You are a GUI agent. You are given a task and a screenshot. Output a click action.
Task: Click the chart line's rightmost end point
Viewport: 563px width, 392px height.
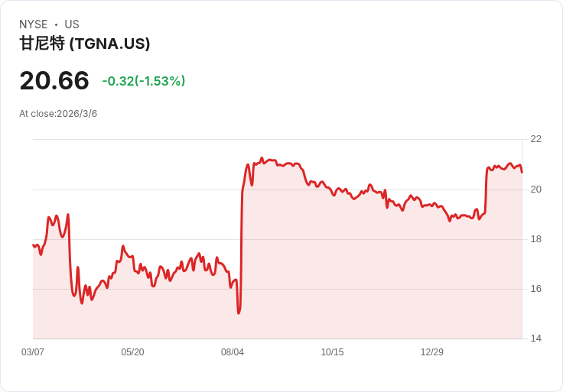coord(522,172)
